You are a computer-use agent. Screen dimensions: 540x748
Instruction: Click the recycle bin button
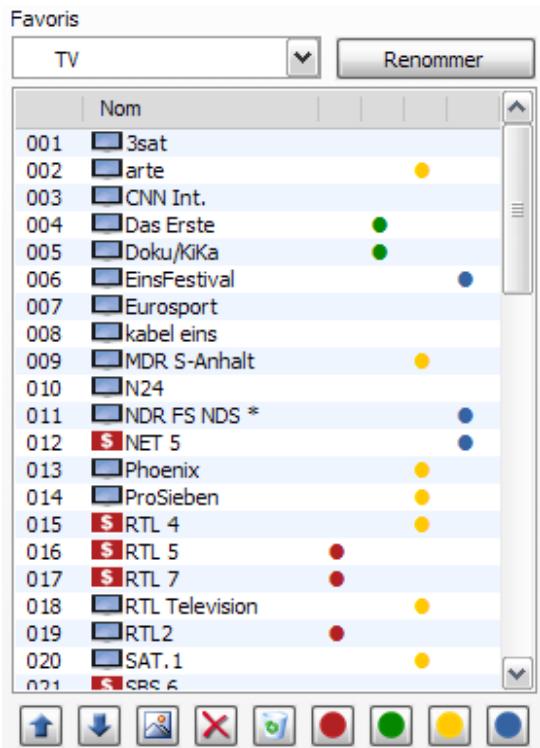[x=274, y=726]
